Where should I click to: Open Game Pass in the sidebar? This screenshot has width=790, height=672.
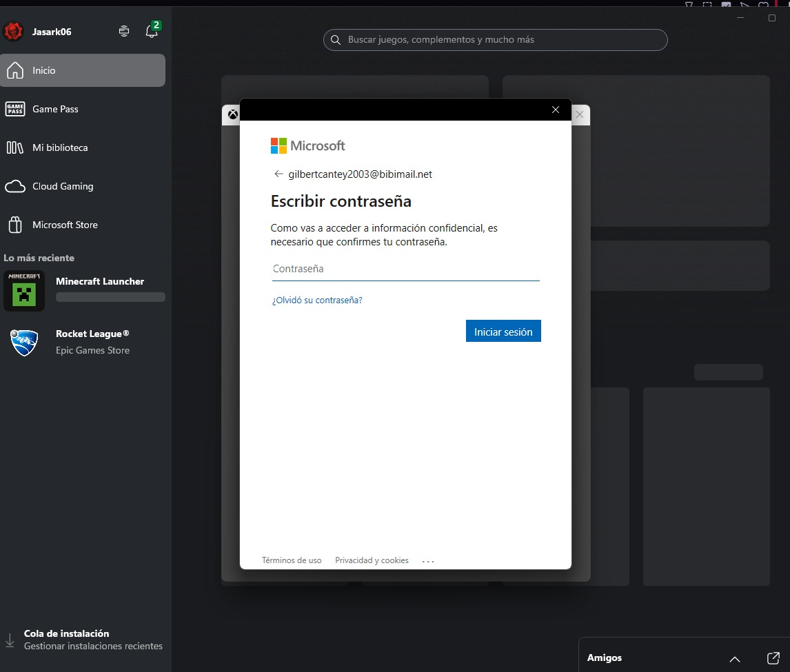(83, 109)
